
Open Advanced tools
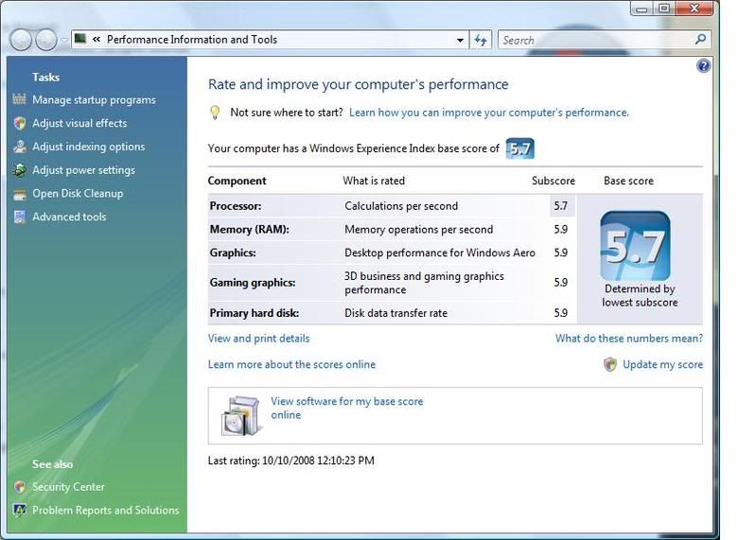pyautogui.click(x=69, y=217)
